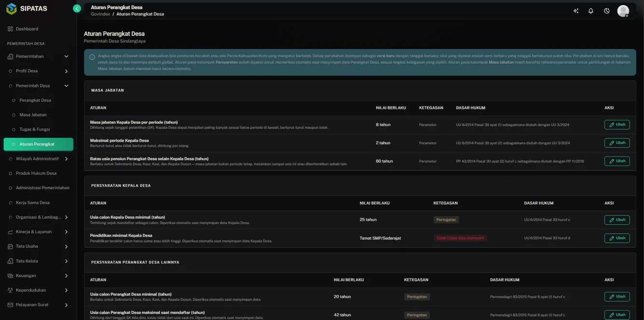This screenshot has height=320, width=644.
Task: Open the sparkle AI assistant icon
Action: click(575, 11)
